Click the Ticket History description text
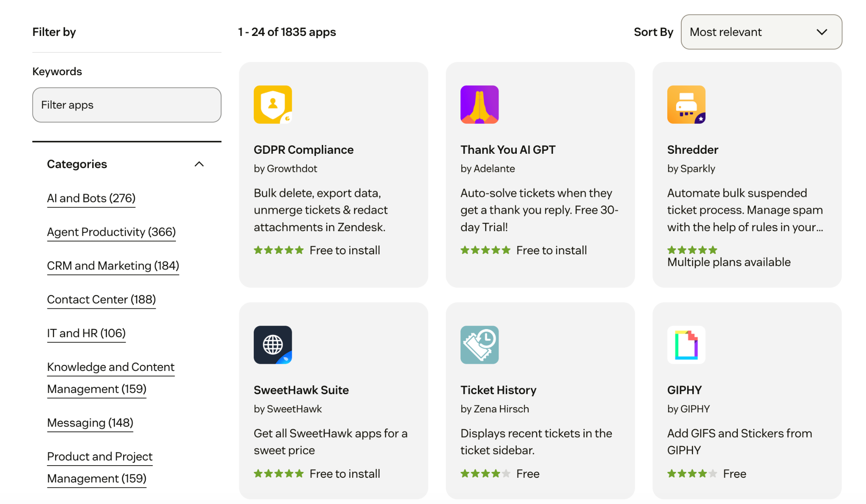866x504 pixels. click(x=536, y=442)
